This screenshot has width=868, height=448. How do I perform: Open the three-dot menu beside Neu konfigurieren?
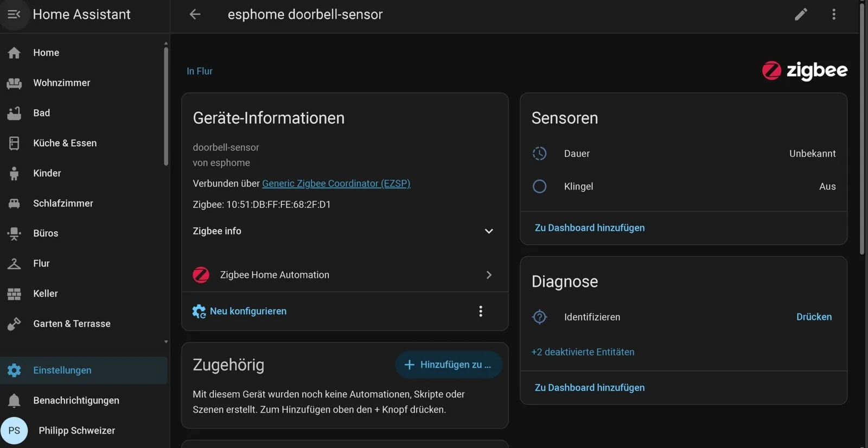pos(480,311)
